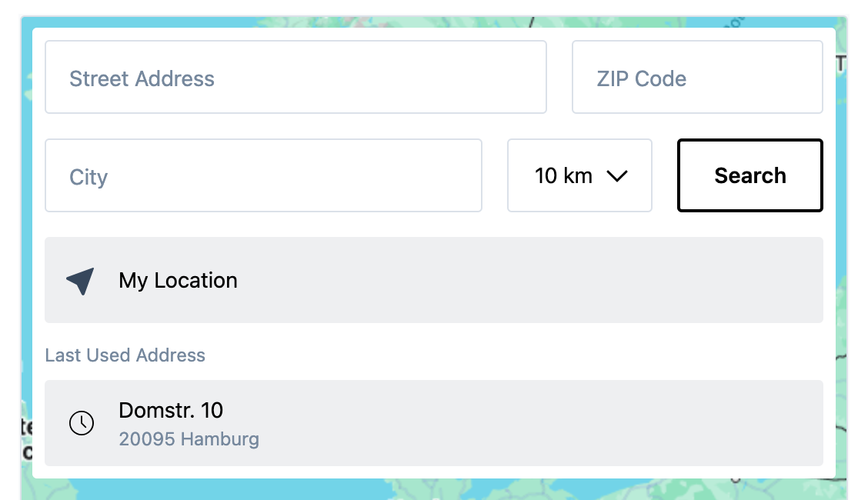Click the My Location text label

(x=178, y=281)
